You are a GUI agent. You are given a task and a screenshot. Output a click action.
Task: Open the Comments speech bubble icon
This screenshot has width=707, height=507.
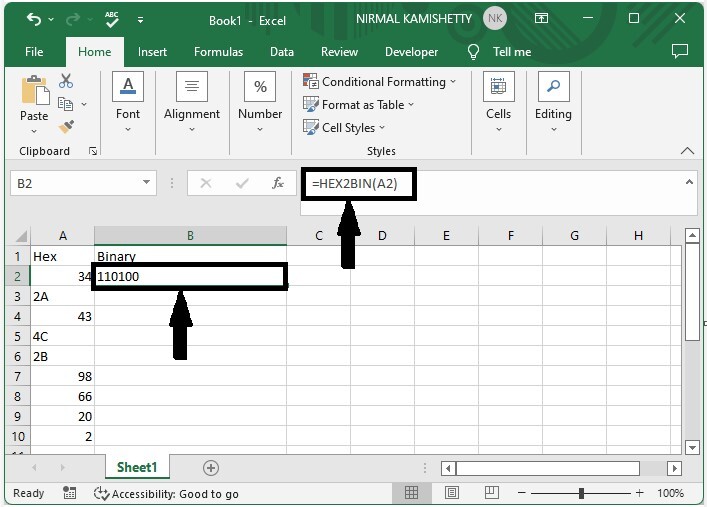click(679, 51)
